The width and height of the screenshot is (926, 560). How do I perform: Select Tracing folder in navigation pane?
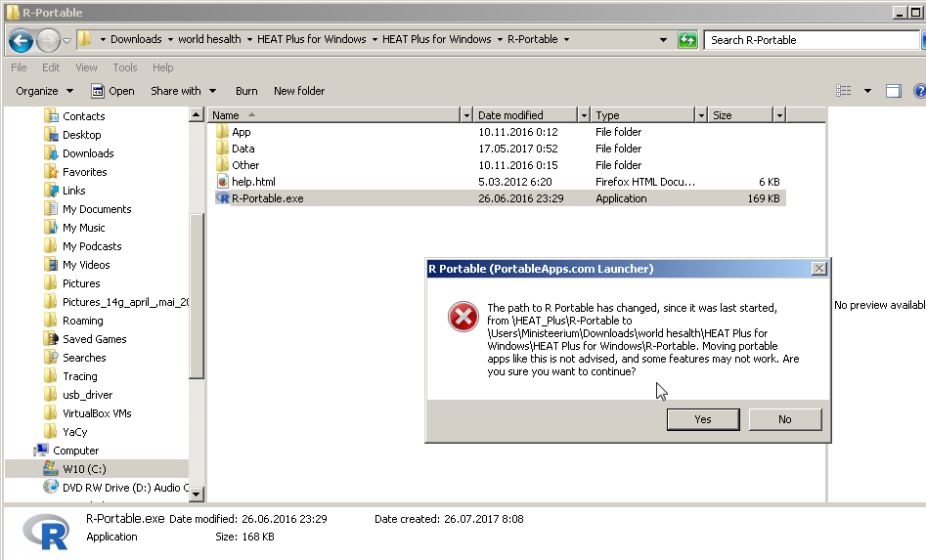click(x=80, y=376)
